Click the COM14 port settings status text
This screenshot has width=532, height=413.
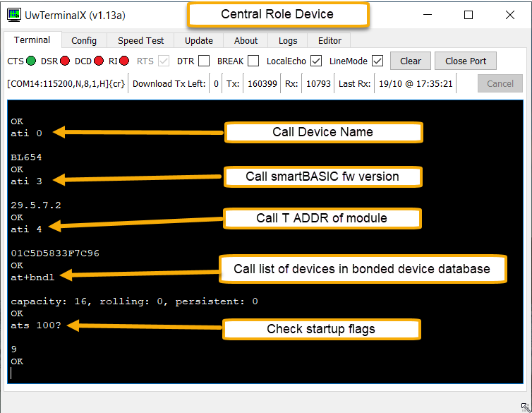[66, 84]
